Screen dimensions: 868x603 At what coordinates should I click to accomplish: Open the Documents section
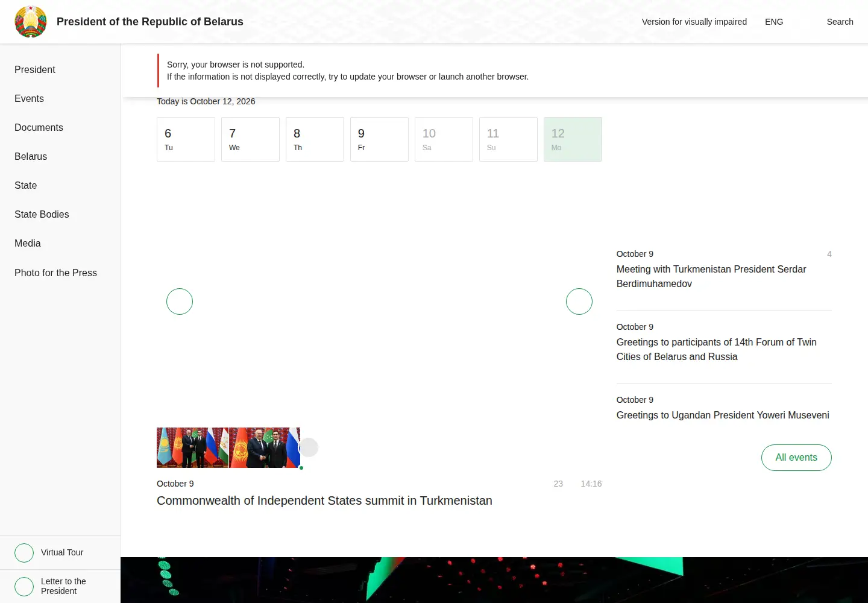point(39,127)
